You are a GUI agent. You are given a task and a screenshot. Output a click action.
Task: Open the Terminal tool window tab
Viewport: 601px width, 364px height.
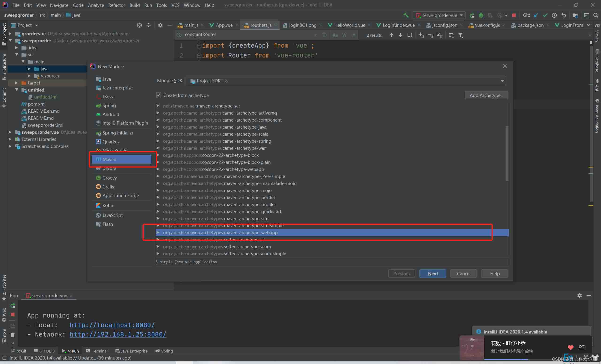tap(97, 351)
